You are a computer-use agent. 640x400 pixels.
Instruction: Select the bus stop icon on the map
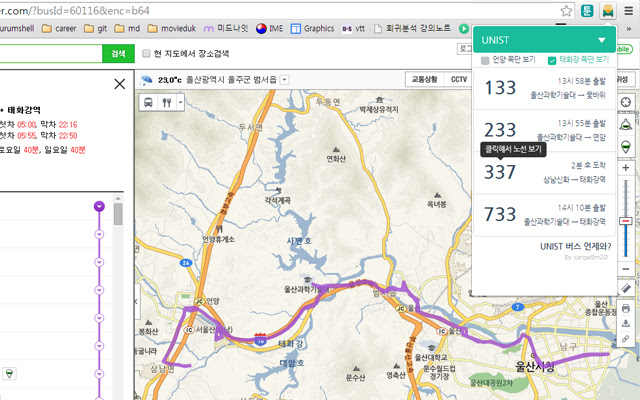(x=149, y=102)
